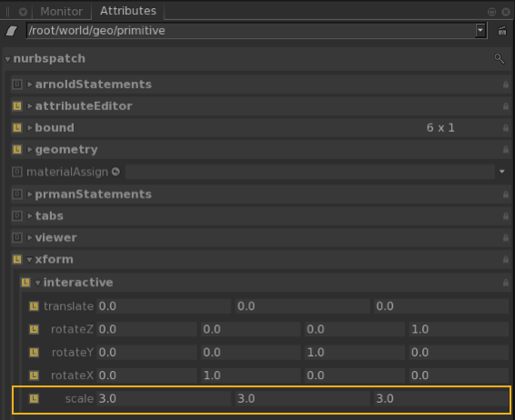This screenshot has height=420, width=515.
Task: Toggle the D badge on prmanStatements
Action: [17, 195]
